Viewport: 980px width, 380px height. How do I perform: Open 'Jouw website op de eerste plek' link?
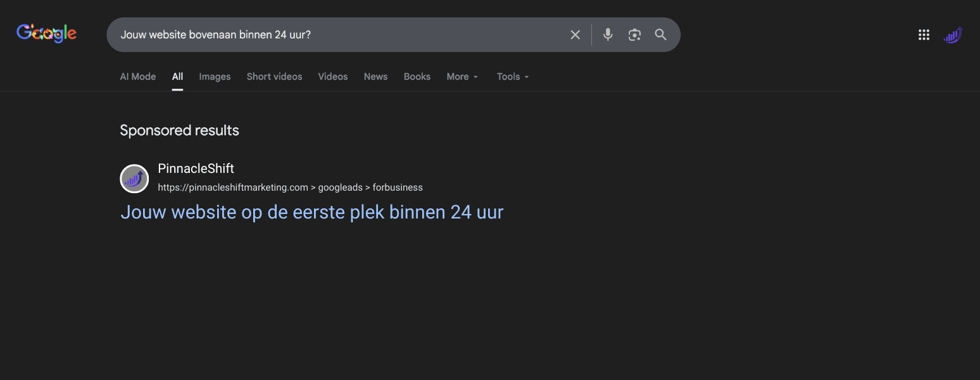click(x=312, y=212)
